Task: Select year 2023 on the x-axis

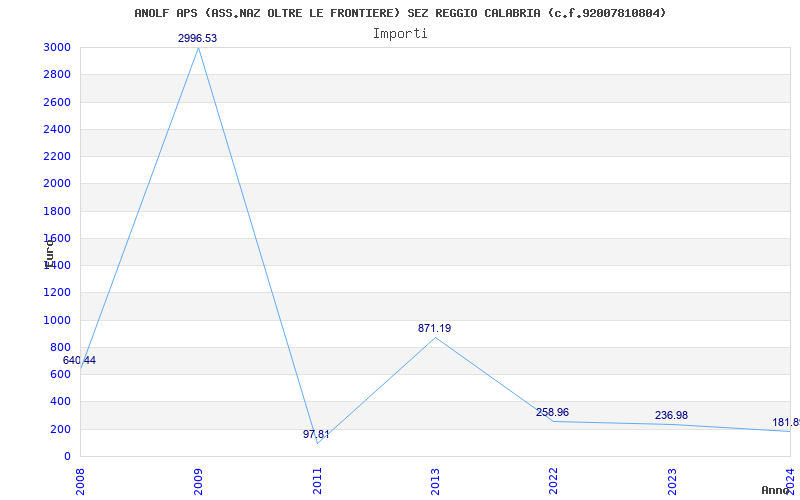Action: [672, 480]
